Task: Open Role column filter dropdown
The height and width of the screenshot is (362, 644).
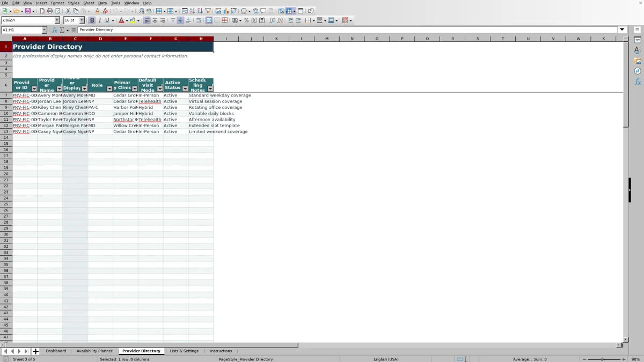Action: (109, 88)
